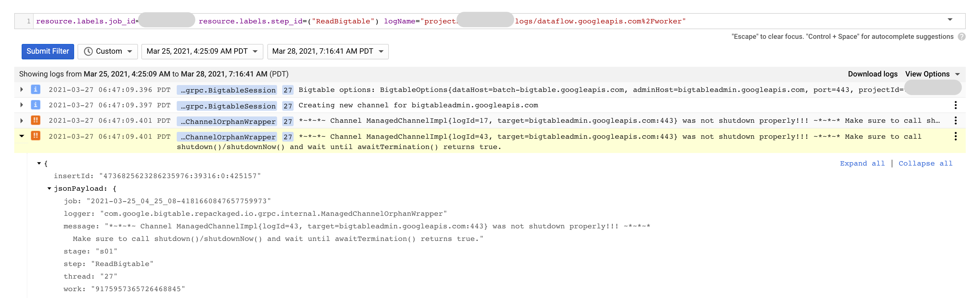This screenshot has width=980, height=298.
Task: Open the end date Mar 28, 2021 dropdown
Action: 328,51
